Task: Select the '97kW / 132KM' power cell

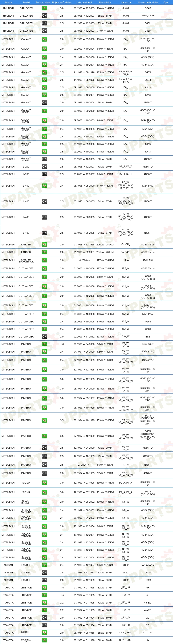Action: pos(105,186)
